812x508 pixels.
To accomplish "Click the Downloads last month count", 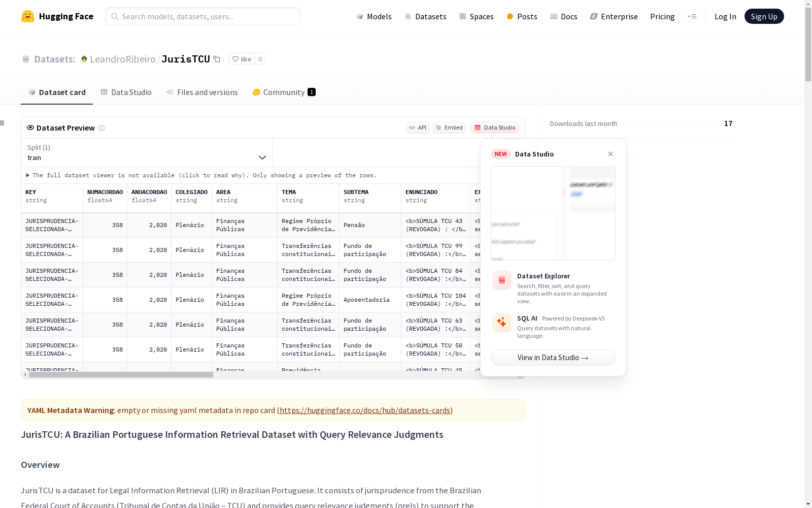I will 728,123.
